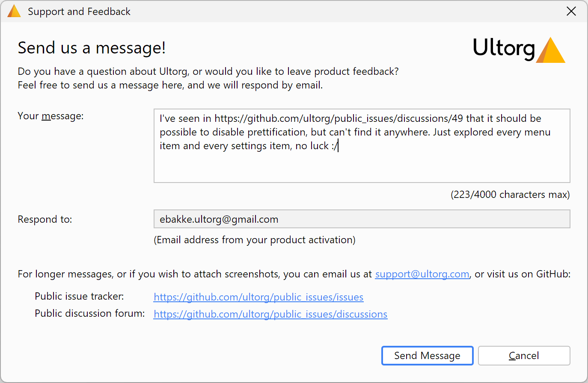
Task: Click the 'Feel free to send us a message here' line
Action: click(170, 85)
